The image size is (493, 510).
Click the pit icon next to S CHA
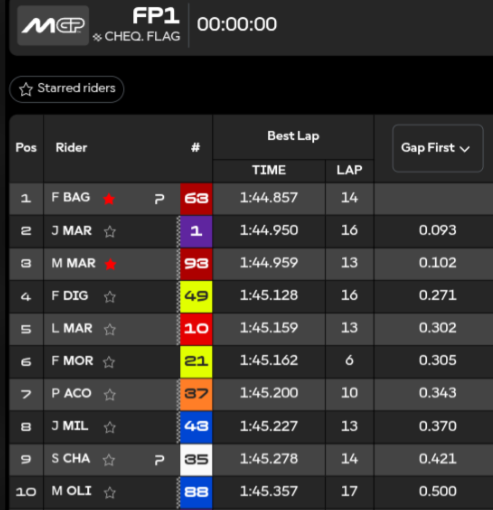160,460
